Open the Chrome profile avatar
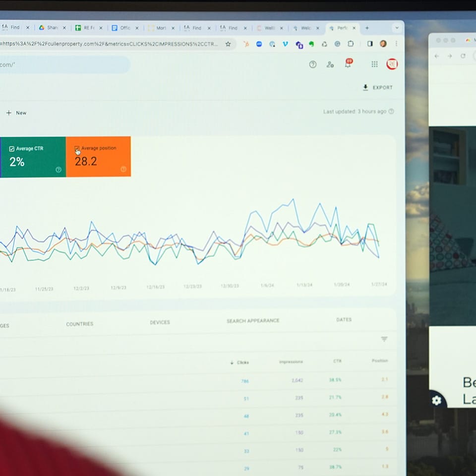The height and width of the screenshot is (476, 476). pos(383,44)
